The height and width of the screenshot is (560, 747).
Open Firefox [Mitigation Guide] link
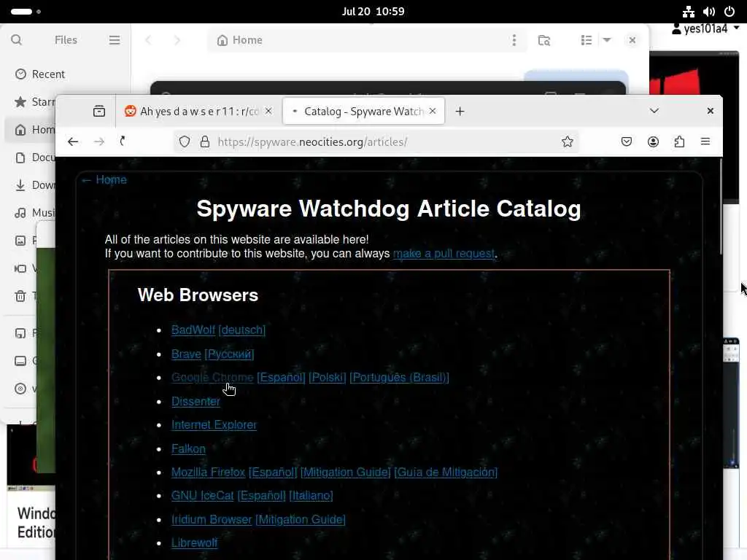pos(345,472)
